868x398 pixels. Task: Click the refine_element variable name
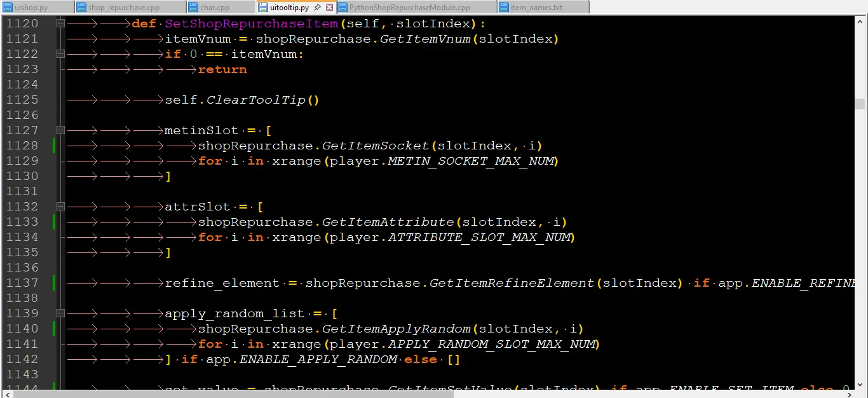pyautogui.click(x=222, y=283)
